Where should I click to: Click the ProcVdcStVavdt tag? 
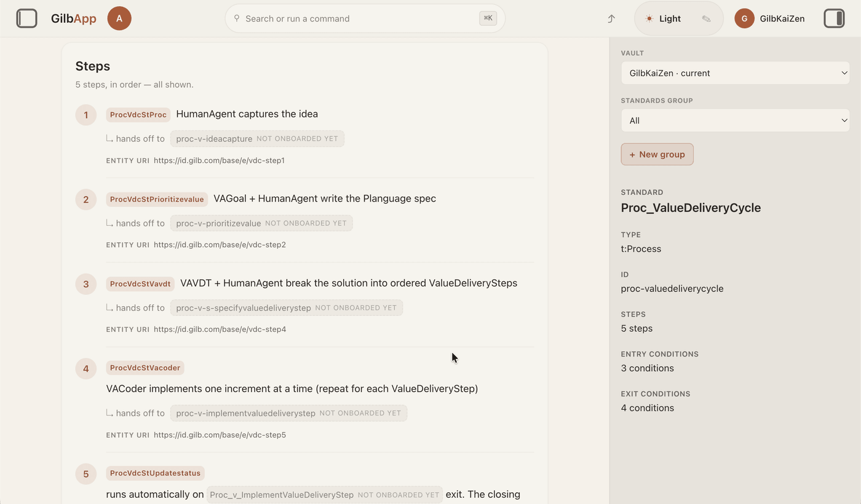[x=140, y=284]
